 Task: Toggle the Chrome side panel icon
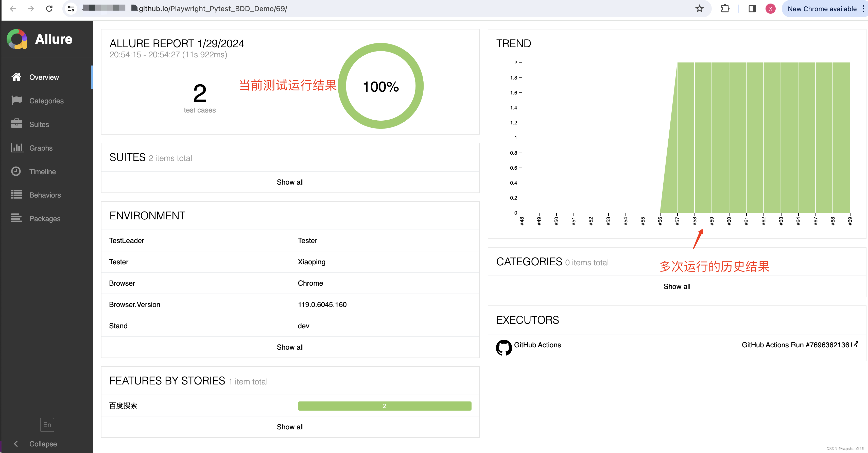click(x=752, y=9)
